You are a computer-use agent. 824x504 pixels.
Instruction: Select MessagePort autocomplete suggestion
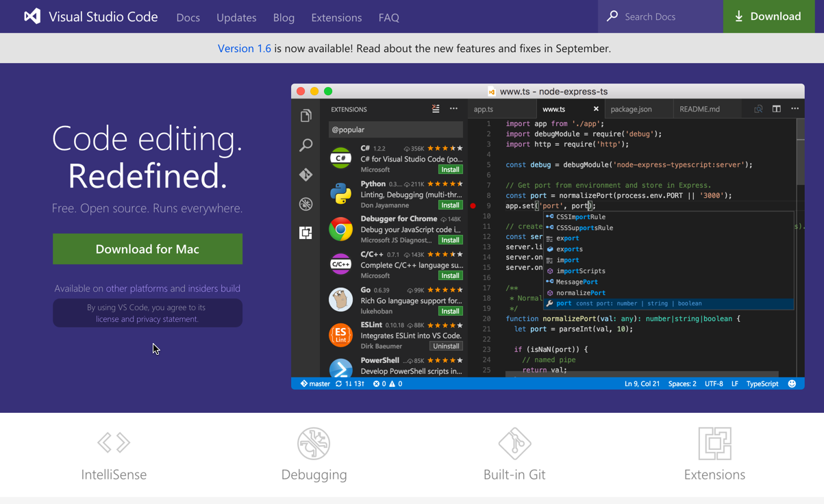[x=669, y=281]
